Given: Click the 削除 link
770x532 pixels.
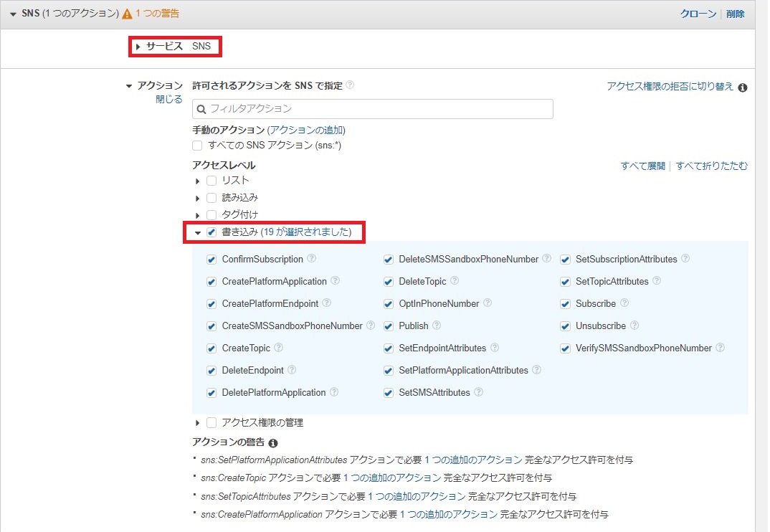Looking at the screenshot, I should point(735,14).
